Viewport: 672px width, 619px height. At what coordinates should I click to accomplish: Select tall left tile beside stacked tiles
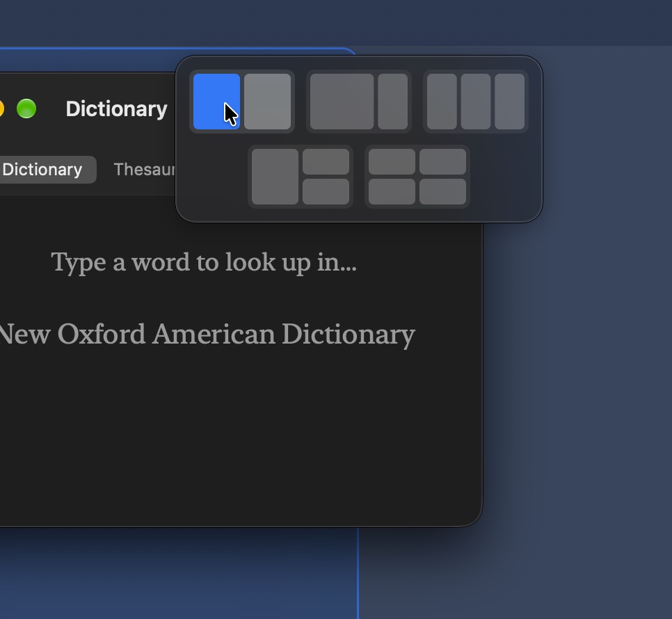(x=275, y=177)
